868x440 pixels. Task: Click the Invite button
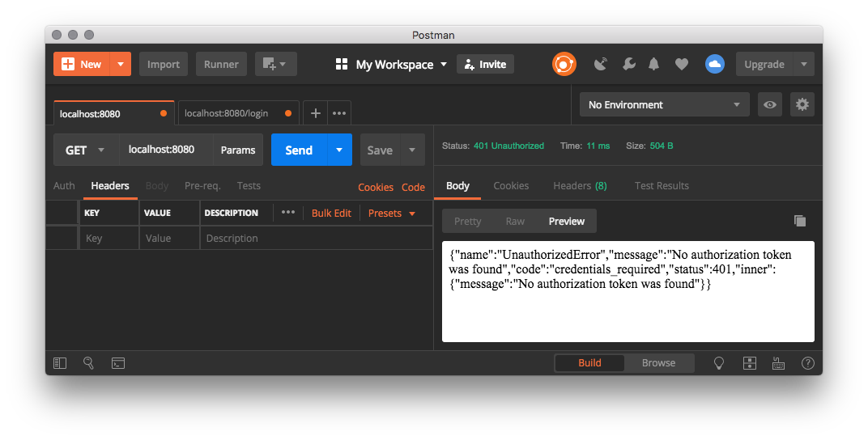(x=485, y=64)
